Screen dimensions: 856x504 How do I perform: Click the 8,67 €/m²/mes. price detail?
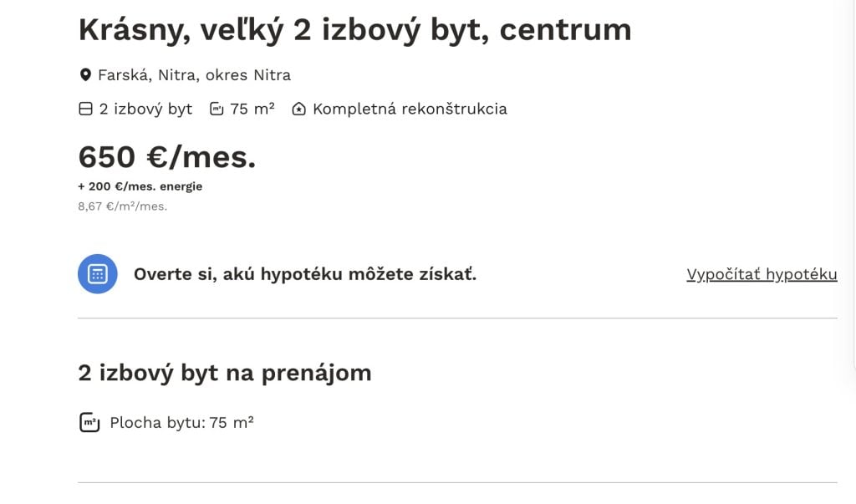[122, 206]
